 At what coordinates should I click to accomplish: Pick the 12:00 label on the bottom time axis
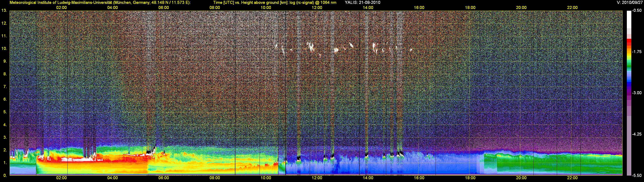(317, 178)
